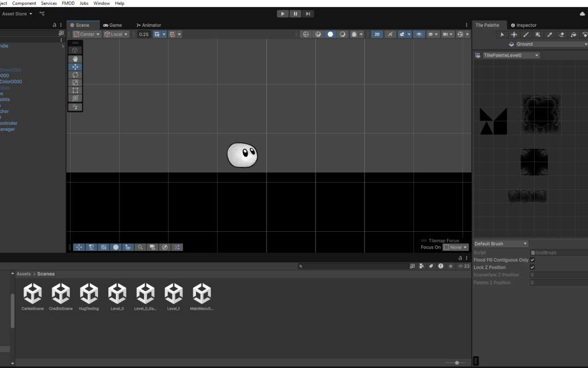
Task: Uncheck Flood Fill Contiguous Only
Action: (532, 260)
